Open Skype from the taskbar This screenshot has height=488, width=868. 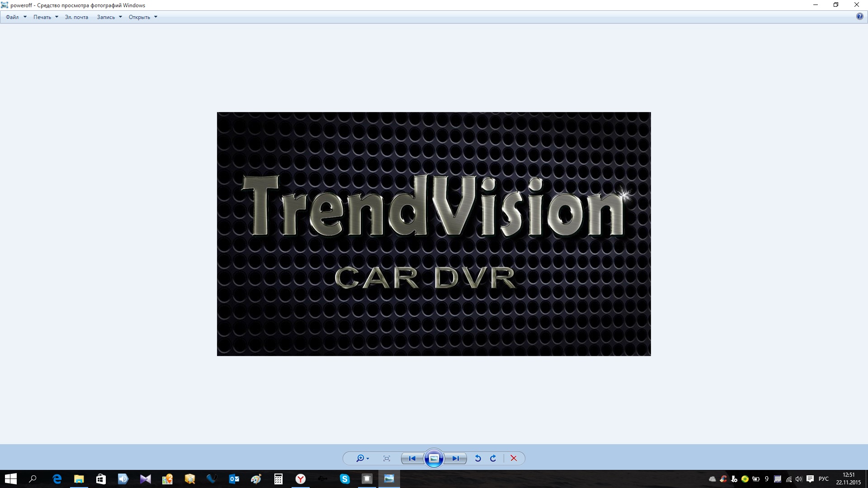(344, 479)
